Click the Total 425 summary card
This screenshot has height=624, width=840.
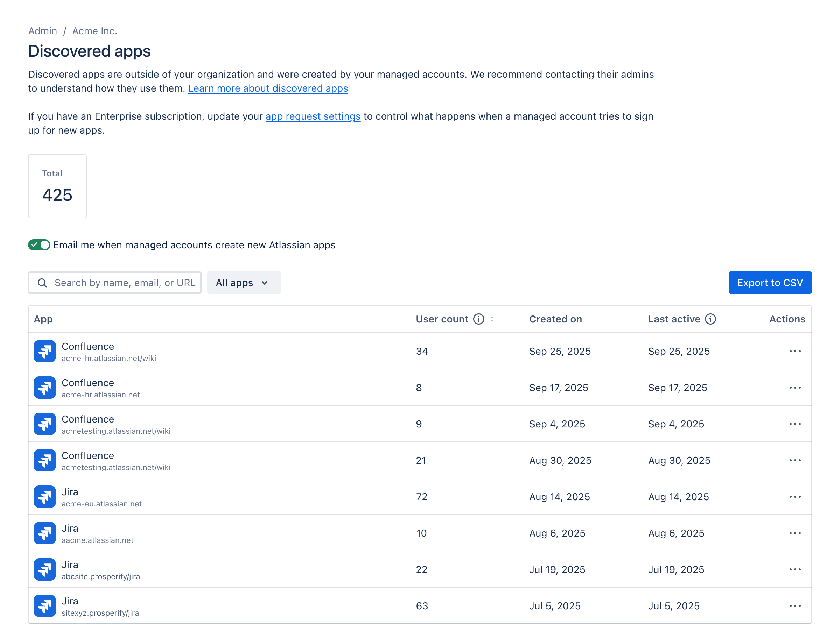coord(57,186)
